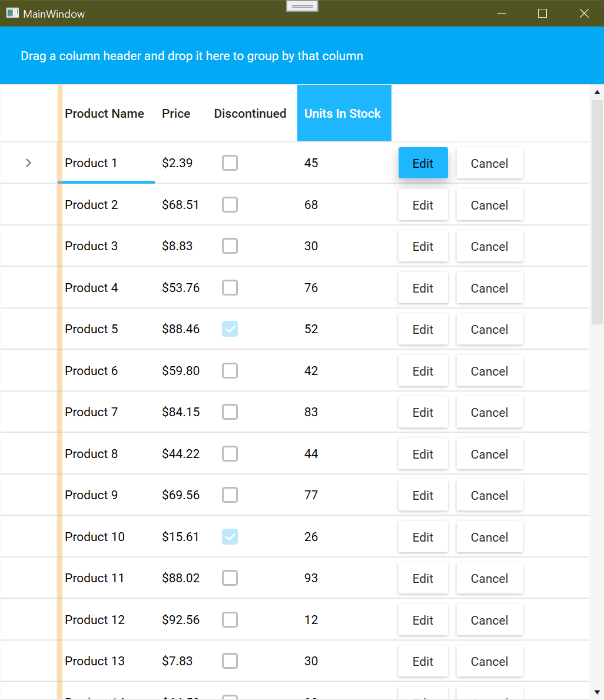
Task: Sort by the Price column header
Action: click(176, 114)
